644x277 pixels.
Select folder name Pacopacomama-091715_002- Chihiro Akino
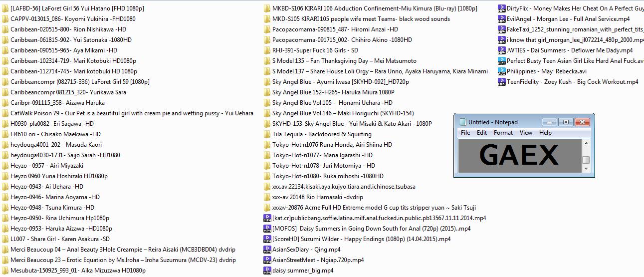tap(342, 40)
